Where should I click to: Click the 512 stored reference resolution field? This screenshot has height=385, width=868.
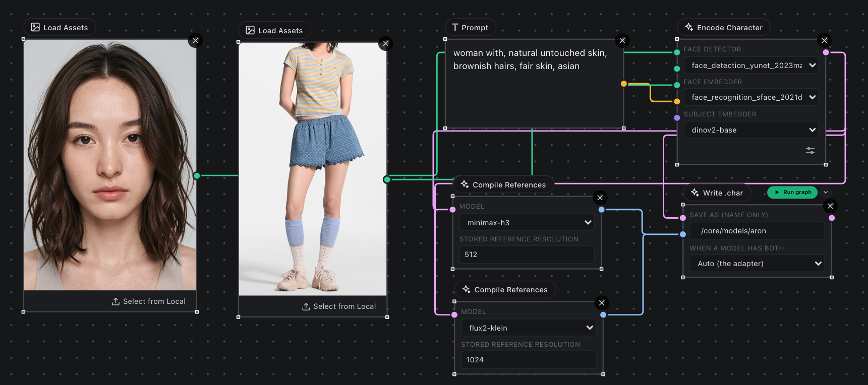coord(527,254)
